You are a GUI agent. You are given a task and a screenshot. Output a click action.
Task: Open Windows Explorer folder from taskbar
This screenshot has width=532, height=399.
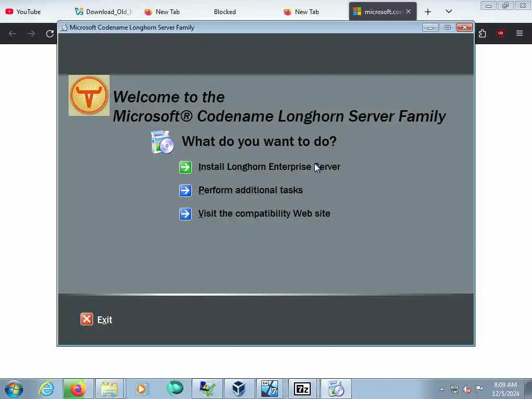point(109,389)
